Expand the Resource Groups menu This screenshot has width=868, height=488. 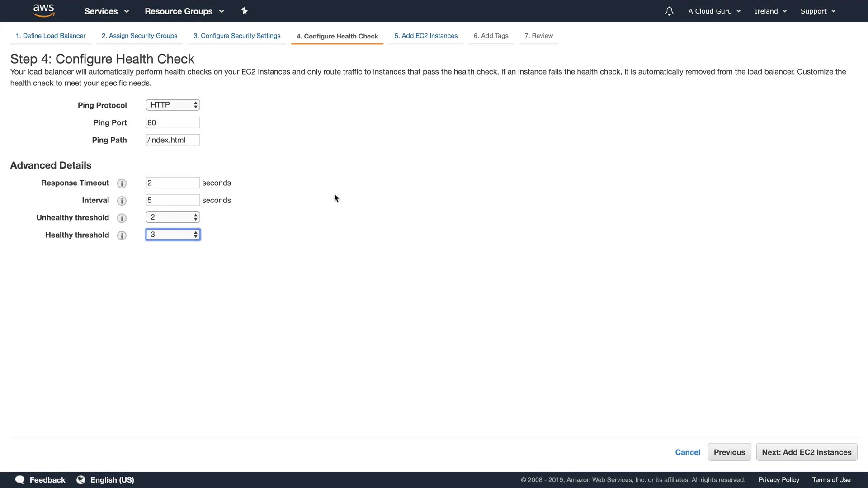184,11
